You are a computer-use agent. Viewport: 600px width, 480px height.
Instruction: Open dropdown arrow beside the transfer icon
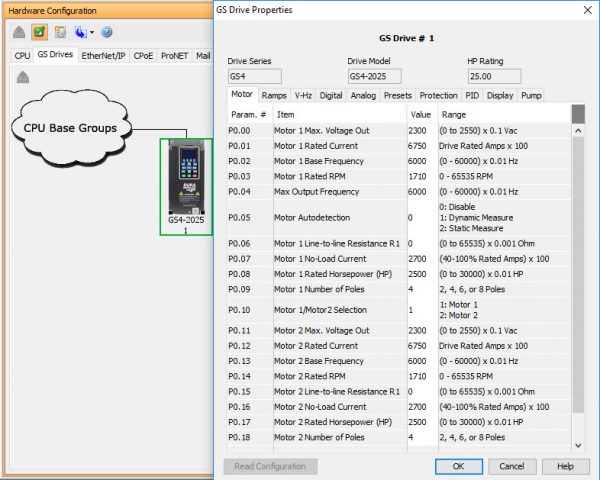pos(91,33)
